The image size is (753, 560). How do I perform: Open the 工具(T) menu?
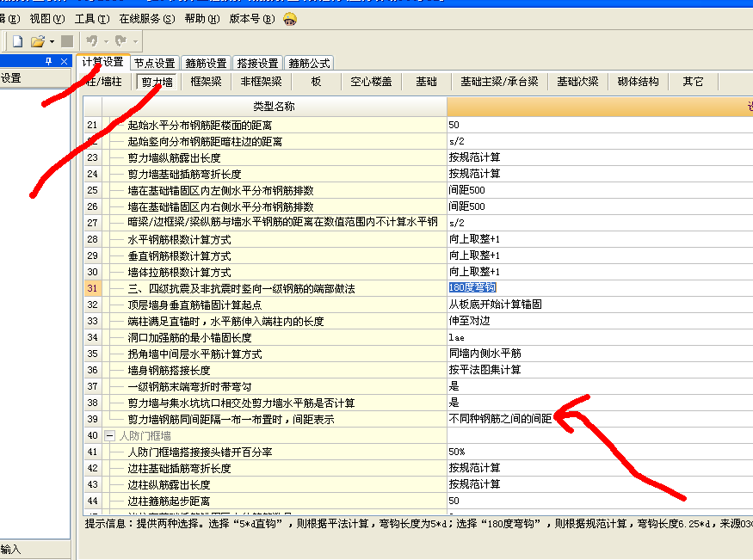pyautogui.click(x=92, y=19)
